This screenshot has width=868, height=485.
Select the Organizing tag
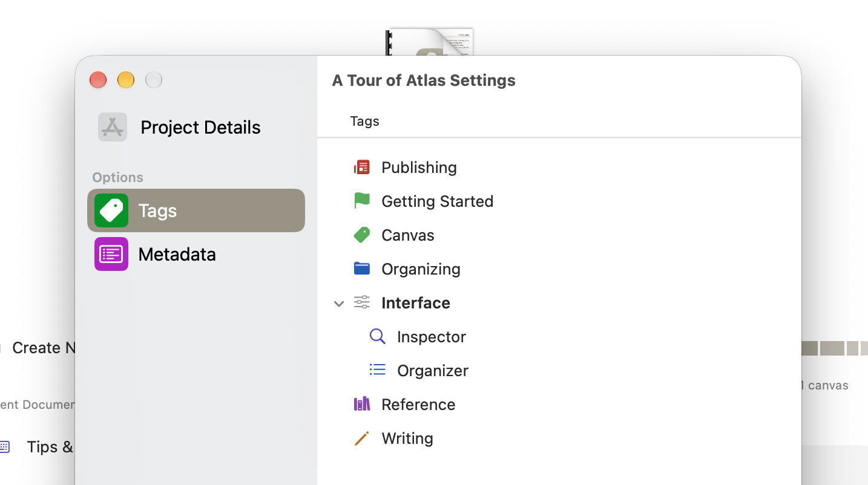pos(421,269)
